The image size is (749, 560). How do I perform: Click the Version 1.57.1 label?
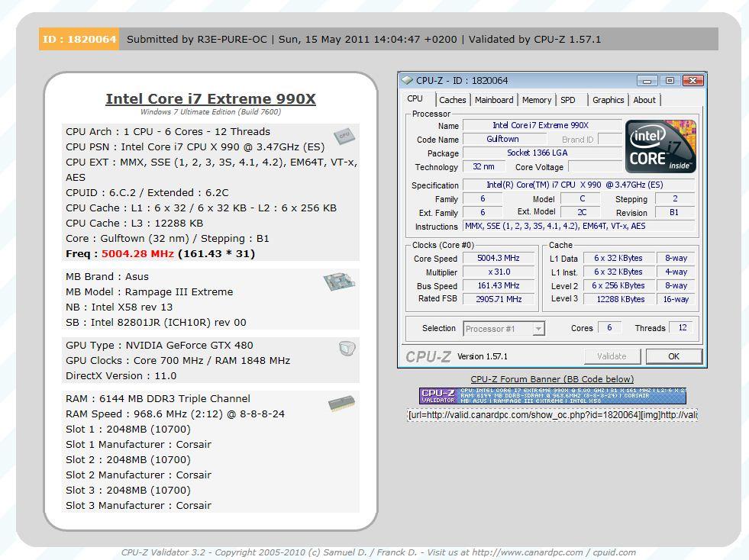pyautogui.click(x=483, y=356)
